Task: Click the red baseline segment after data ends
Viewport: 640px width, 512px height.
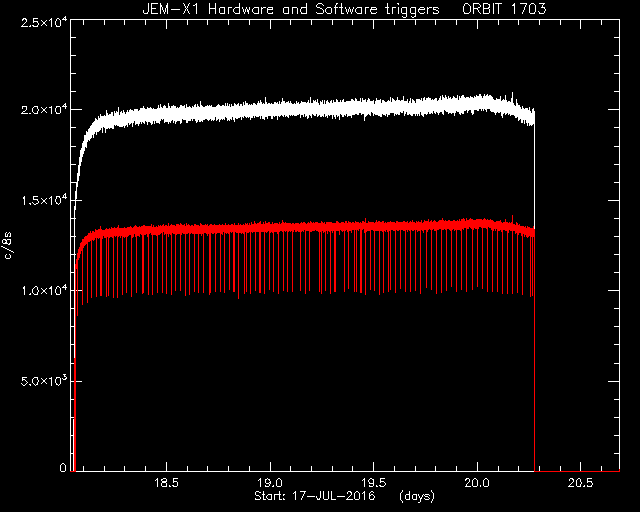Action: (577, 471)
